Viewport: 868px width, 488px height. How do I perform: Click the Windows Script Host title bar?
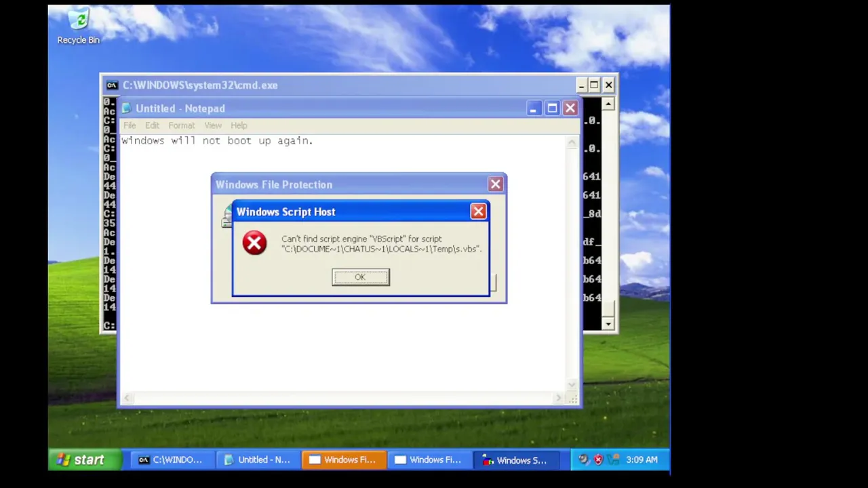coord(359,211)
